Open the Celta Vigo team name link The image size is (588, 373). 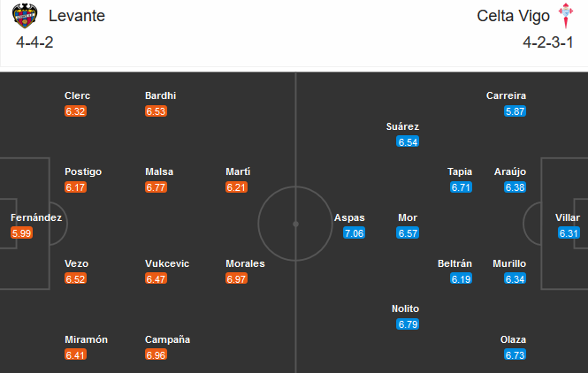(514, 16)
